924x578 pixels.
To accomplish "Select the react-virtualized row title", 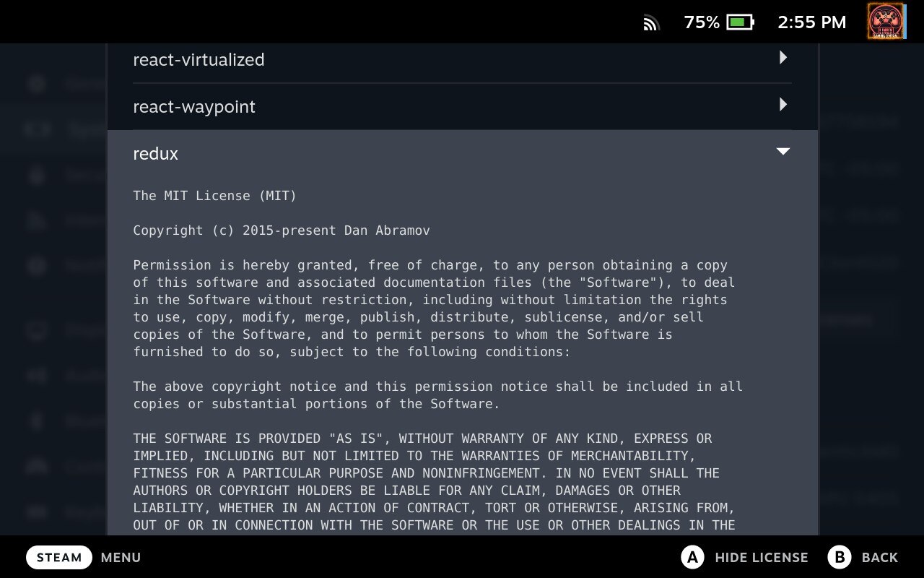I will [199, 60].
